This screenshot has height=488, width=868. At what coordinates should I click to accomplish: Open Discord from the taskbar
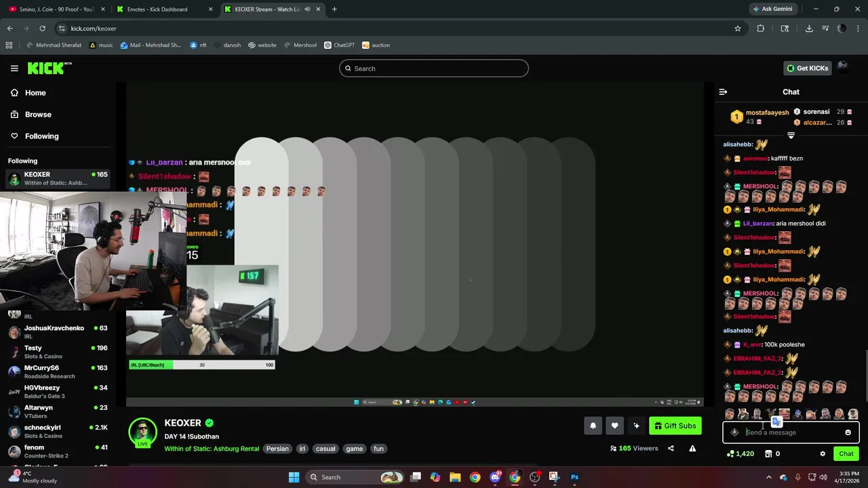click(x=495, y=477)
